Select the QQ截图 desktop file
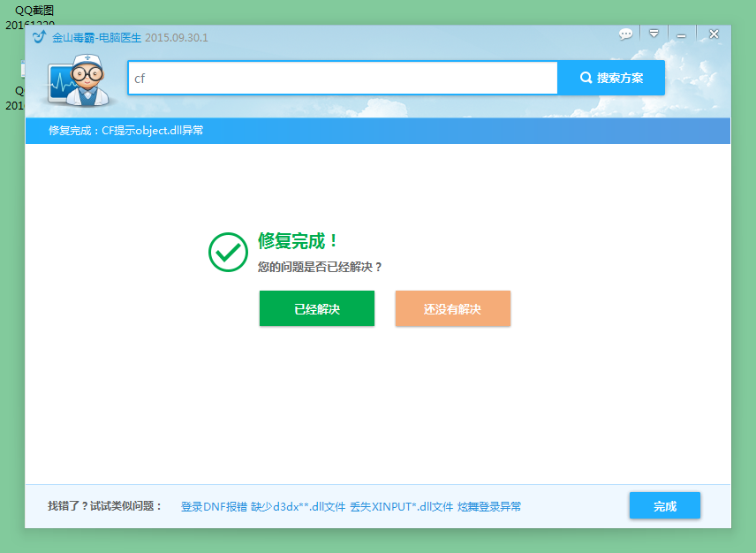756x553 pixels. click(34, 11)
